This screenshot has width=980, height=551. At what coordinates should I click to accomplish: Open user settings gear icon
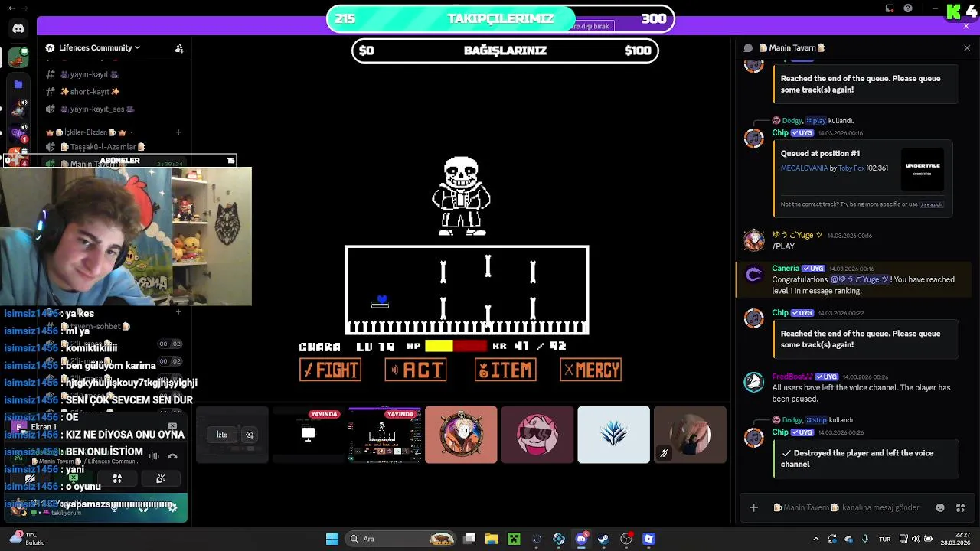point(172,507)
